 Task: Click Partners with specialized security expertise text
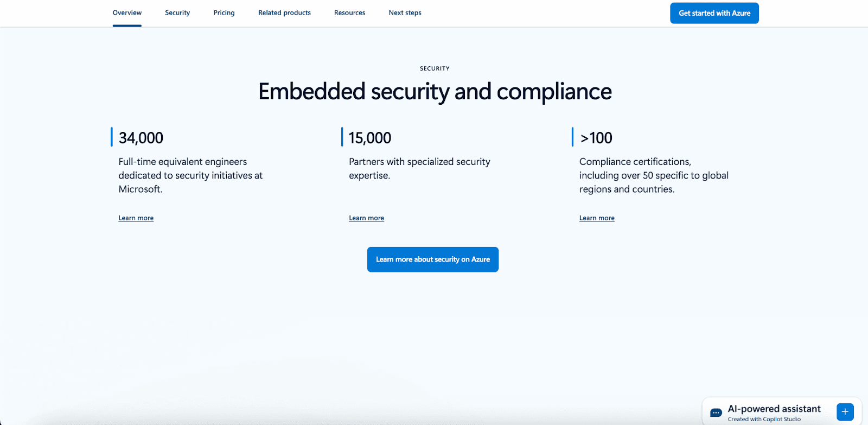pos(419,168)
